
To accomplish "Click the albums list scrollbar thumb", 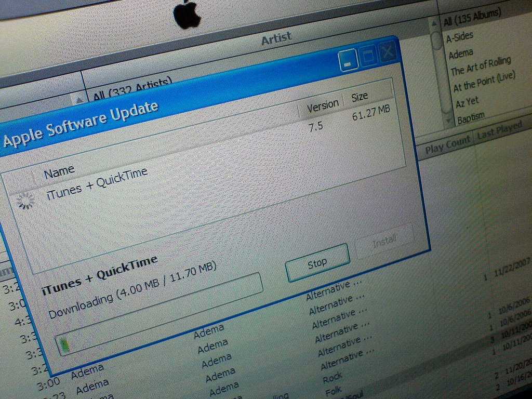I will pyautogui.click(x=436, y=40).
